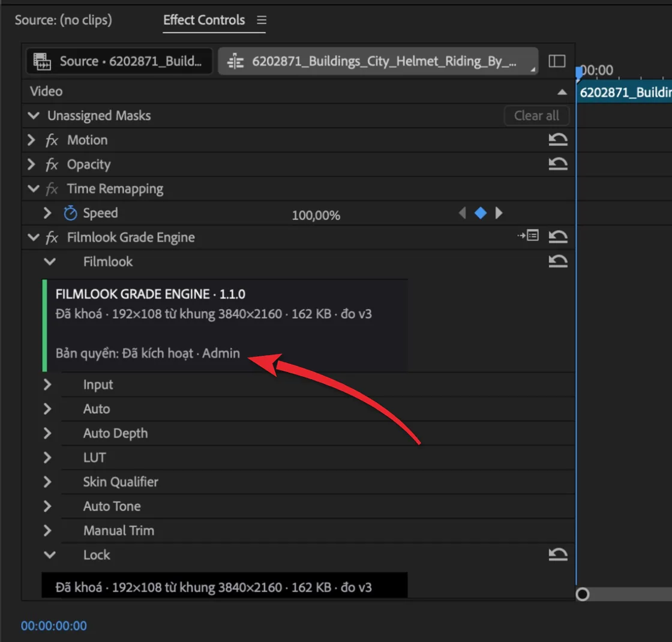
Task: Click the Clear all masks button
Action: [x=536, y=116]
